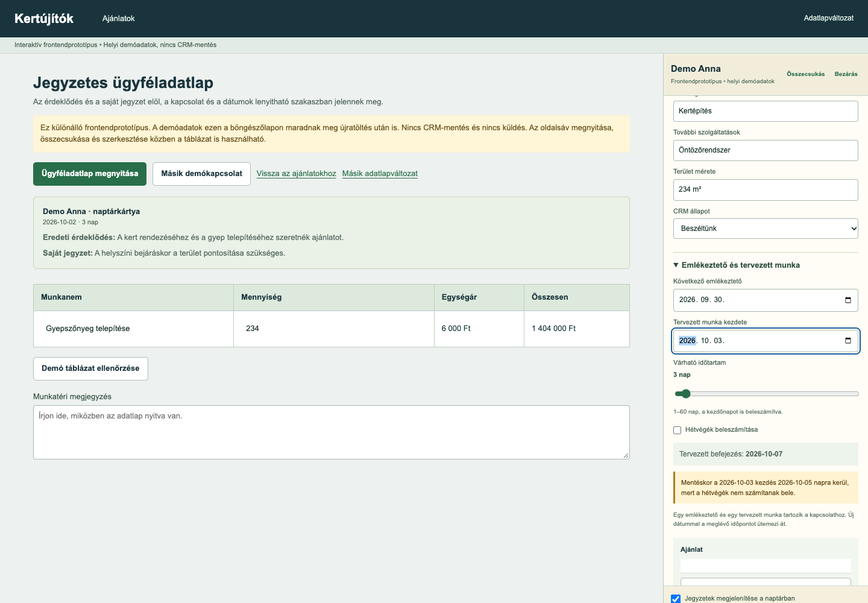Open calendar picker for Tervezett munka kezdete
868x603 pixels.
[848, 341]
